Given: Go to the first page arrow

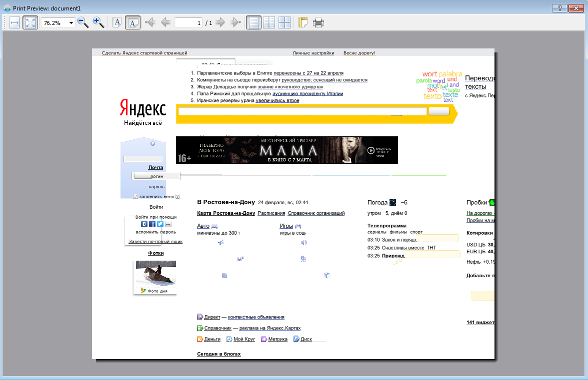Looking at the screenshot, I should pyautogui.click(x=149, y=22).
